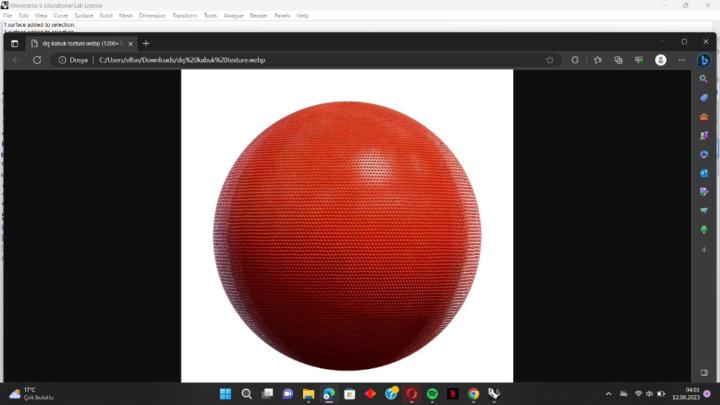Open a new tab with plus button
Viewport: 720px width, 405px height.
tap(146, 43)
